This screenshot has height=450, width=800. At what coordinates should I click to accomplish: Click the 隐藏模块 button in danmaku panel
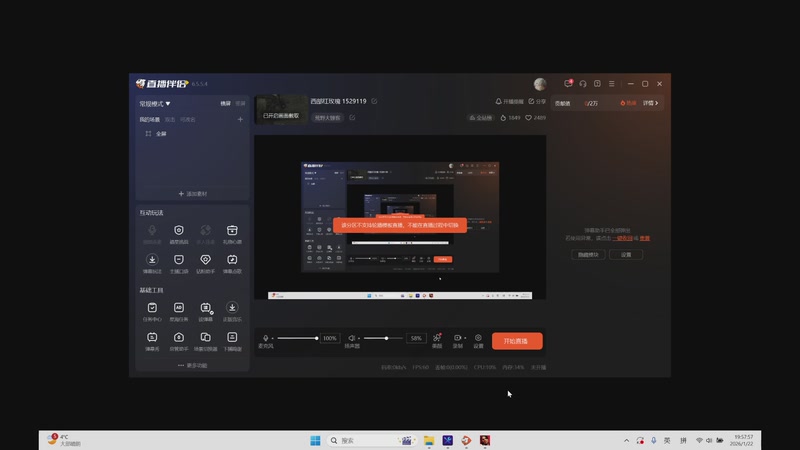(x=588, y=255)
